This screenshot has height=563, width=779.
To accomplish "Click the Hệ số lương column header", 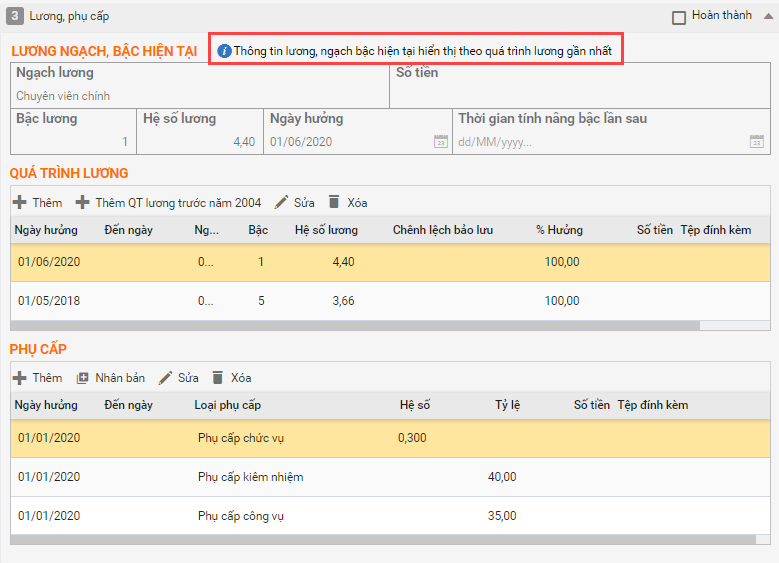I will click(326, 230).
